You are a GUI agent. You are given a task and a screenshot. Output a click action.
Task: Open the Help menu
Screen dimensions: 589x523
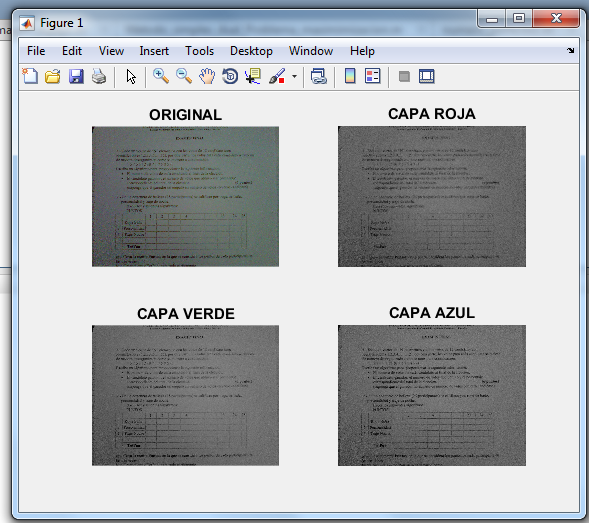[362, 51]
